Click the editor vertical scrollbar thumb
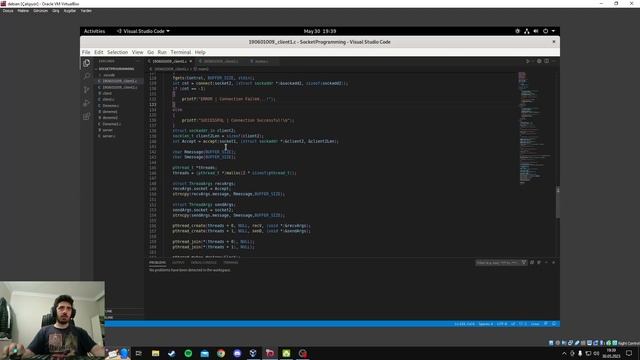 click(x=558, y=202)
